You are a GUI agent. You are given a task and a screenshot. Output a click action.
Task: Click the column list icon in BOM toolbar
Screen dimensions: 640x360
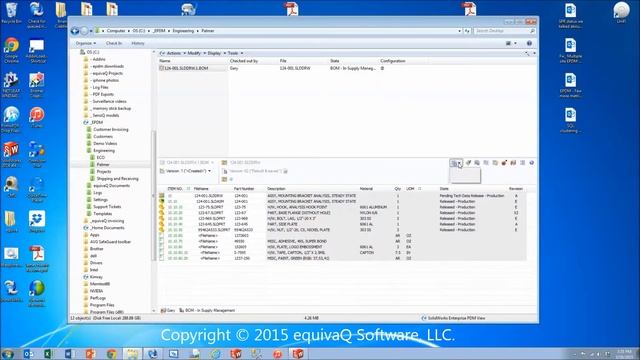(x=522, y=163)
